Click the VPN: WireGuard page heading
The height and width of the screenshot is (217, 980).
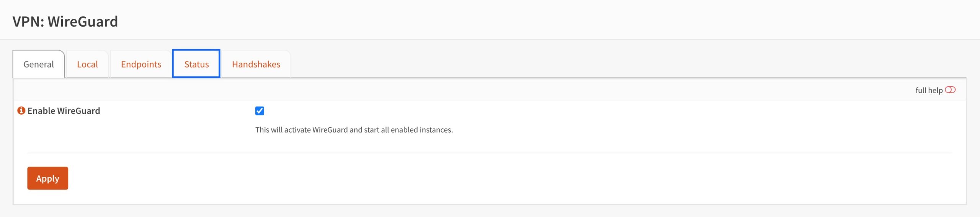pos(65,21)
